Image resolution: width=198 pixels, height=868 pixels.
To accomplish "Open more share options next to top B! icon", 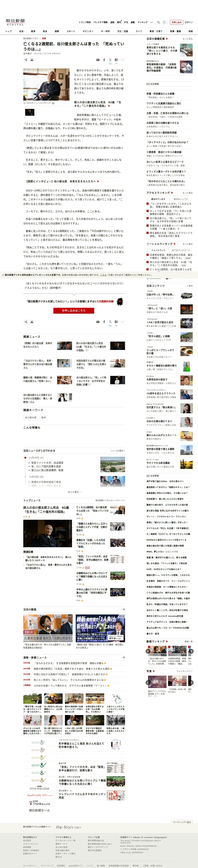I will (123, 60).
